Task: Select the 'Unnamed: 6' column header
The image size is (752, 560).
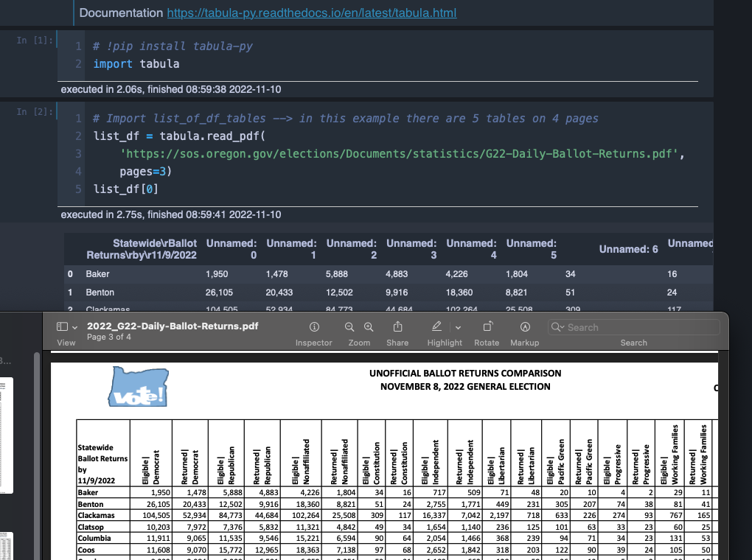Action: click(x=628, y=249)
